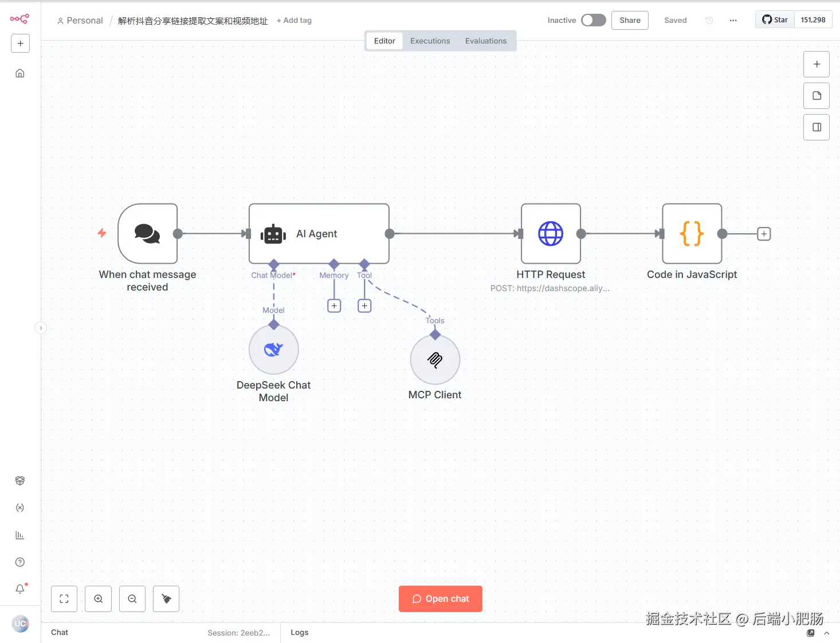840x643 pixels.
Task: Click the workflow name in the header
Action: click(x=193, y=21)
